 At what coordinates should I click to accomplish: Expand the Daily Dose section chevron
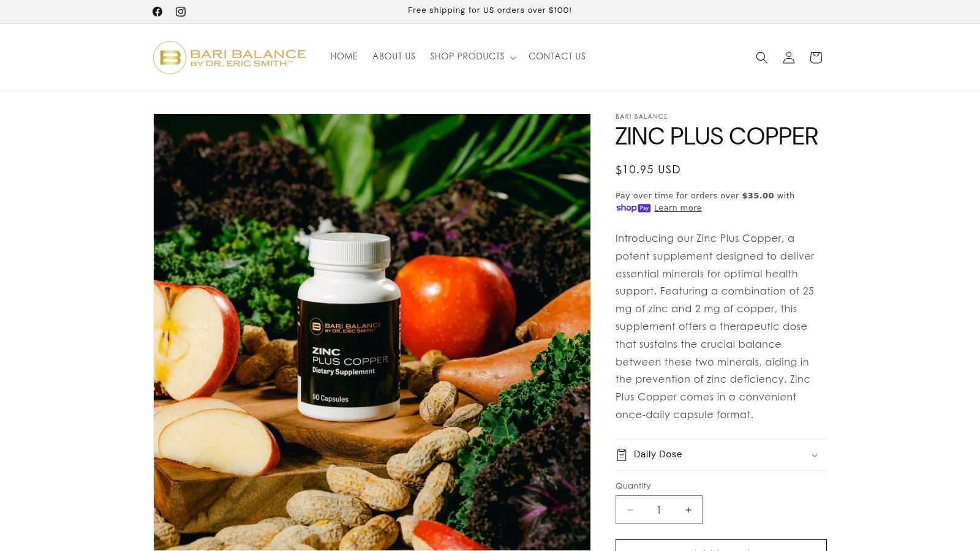tap(815, 455)
